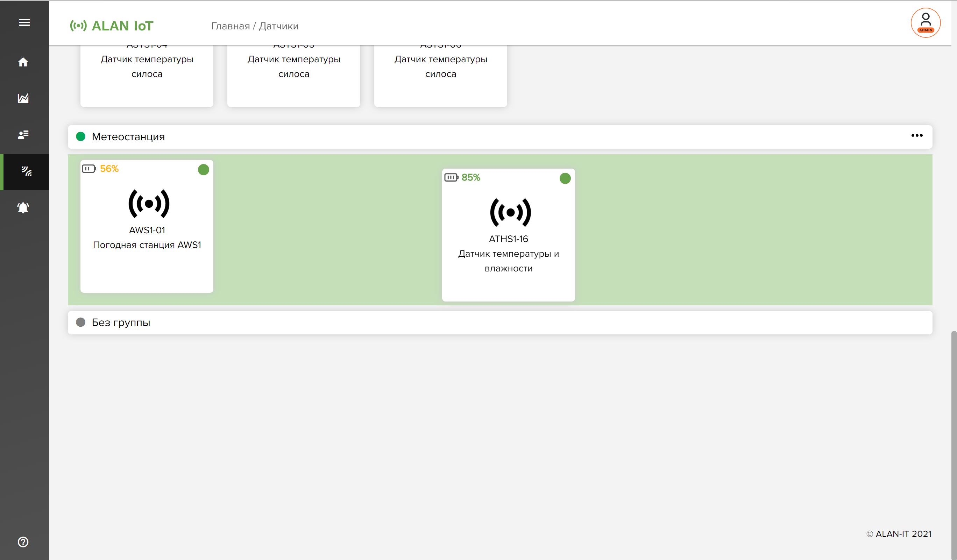The width and height of the screenshot is (957, 560).
Task: Open the charts page in sidebar
Action: (x=23, y=98)
